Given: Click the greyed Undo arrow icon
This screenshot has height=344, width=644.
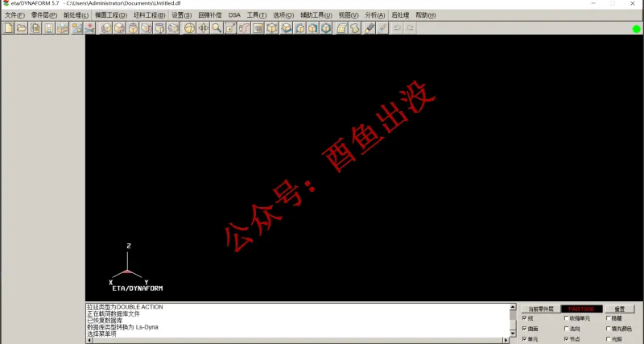Looking at the screenshot, I should click(397, 28).
